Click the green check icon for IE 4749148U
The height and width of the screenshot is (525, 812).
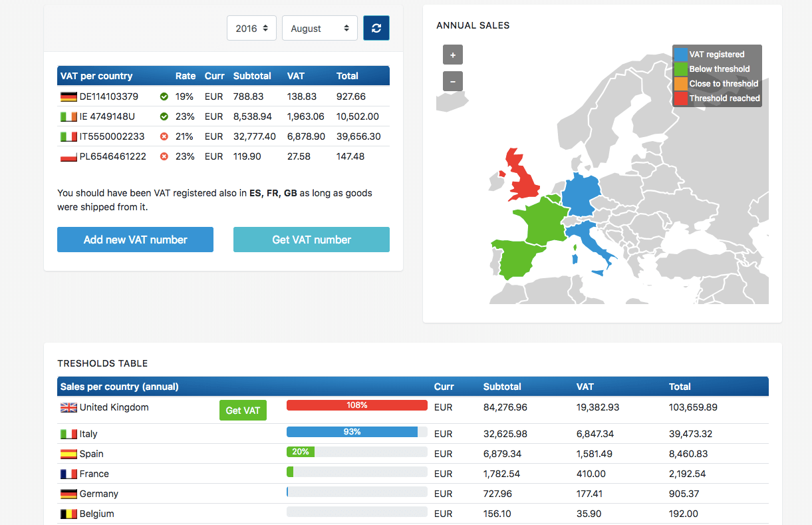click(x=164, y=116)
